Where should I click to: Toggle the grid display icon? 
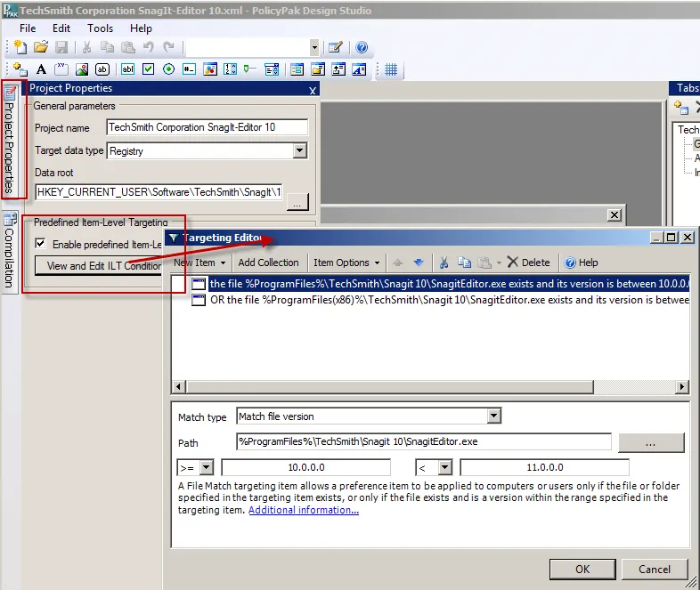(391, 69)
